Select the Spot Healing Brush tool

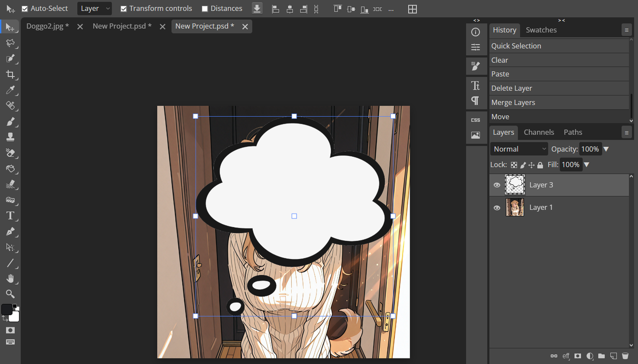[x=10, y=106]
